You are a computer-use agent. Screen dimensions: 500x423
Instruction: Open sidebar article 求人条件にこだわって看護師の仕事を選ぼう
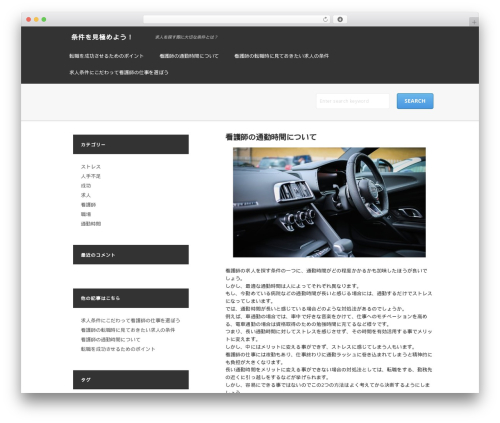click(x=130, y=320)
